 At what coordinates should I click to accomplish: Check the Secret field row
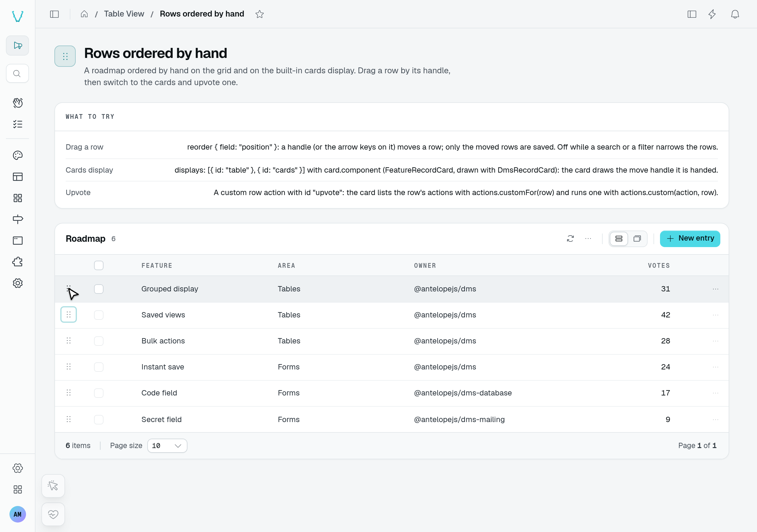(98, 419)
